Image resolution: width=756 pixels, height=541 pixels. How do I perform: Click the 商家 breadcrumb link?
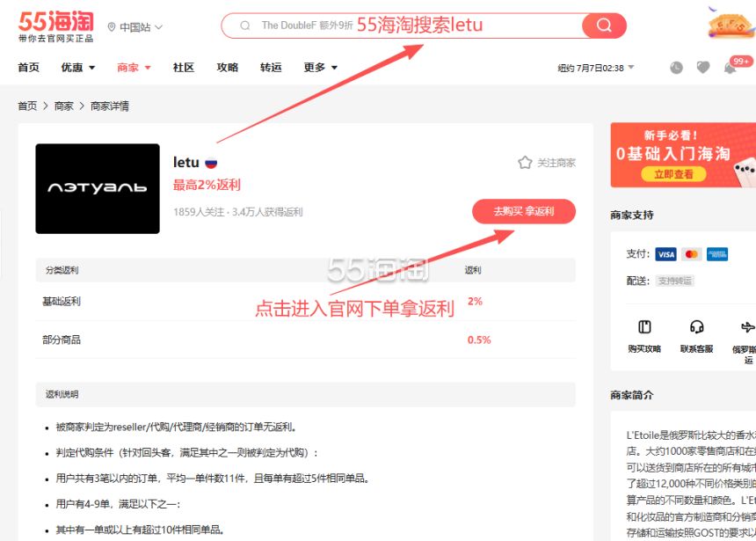point(63,106)
